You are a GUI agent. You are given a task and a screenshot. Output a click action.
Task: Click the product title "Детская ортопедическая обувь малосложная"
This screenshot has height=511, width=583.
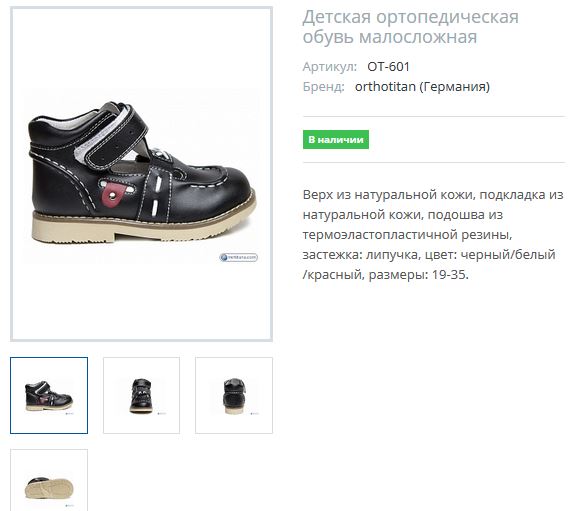[x=410, y=27]
